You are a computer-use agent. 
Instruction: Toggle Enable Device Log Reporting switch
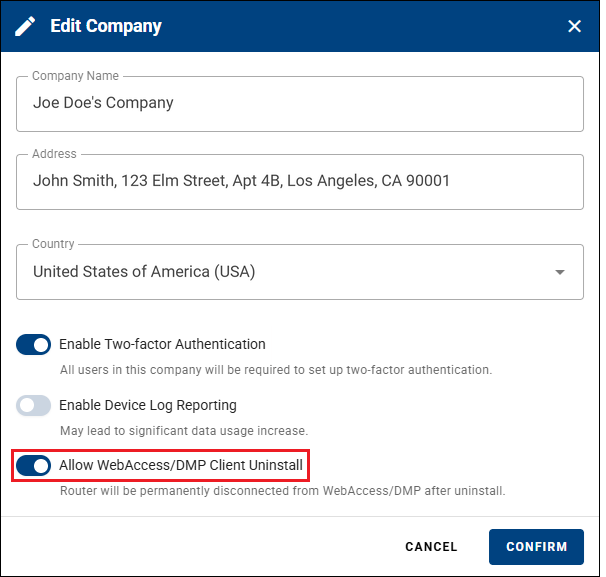coord(33,405)
